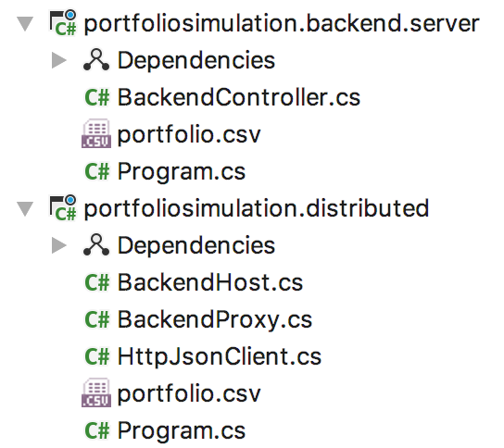
Task: Open the BackendProxy.cs file
Action: (x=215, y=320)
